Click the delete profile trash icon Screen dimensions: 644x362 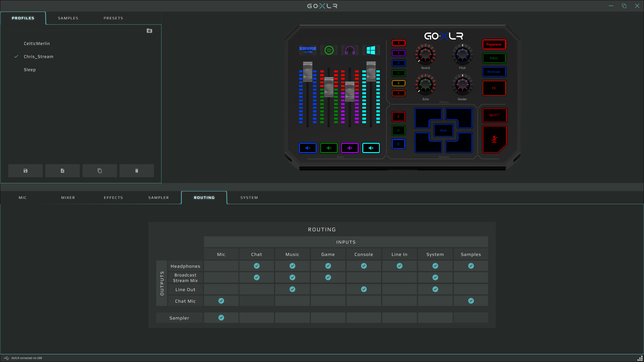tap(137, 171)
